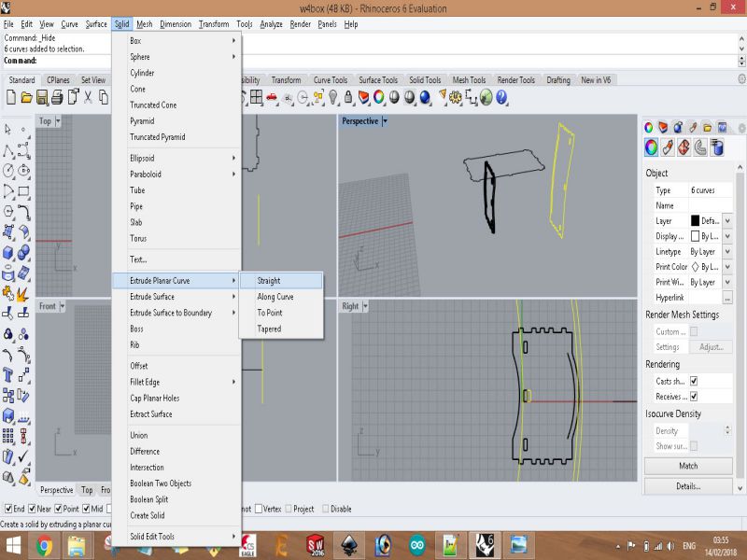The width and height of the screenshot is (747, 560).
Task: Click the solid Box tool in left sidebar
Action: (8, 252)
